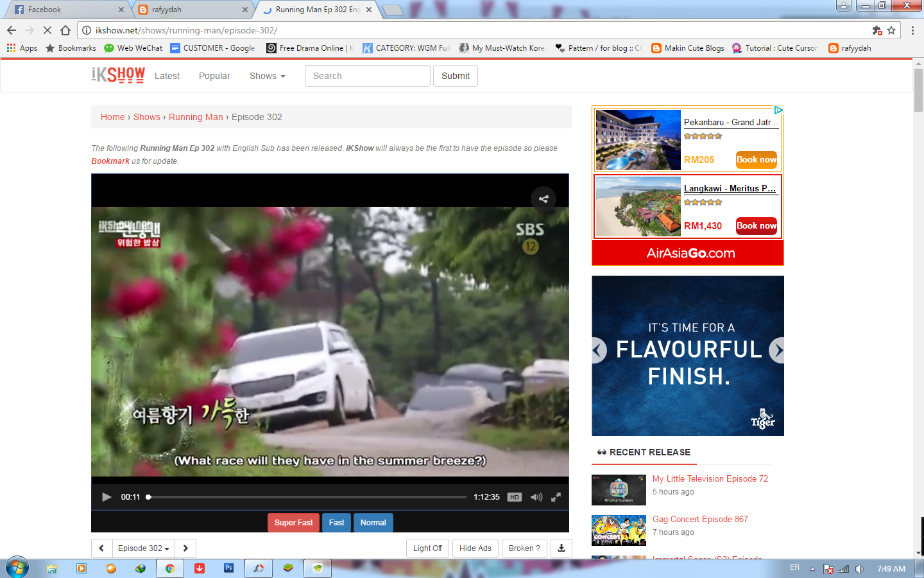The width and height of the screenshot is (924, 578).
Task: Click the Gag Concert thumbnail
Action: (619, 530)
